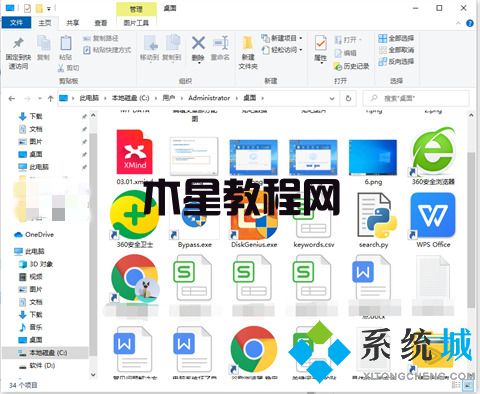The image size is (480, 394).
Task: Select 软件 (D:) drive in navigation pane
Action: 37,365
